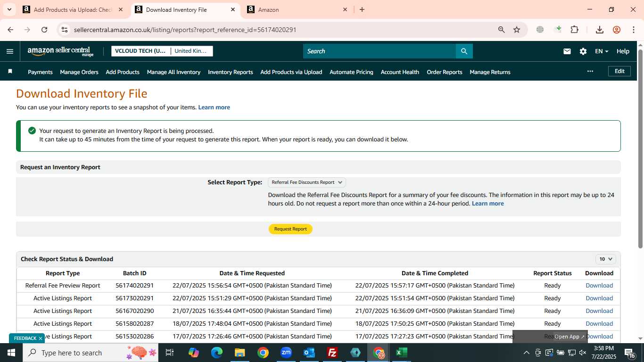The image size is (644, 362).
Task: Open Order Reports
Action: click(445, 72)
